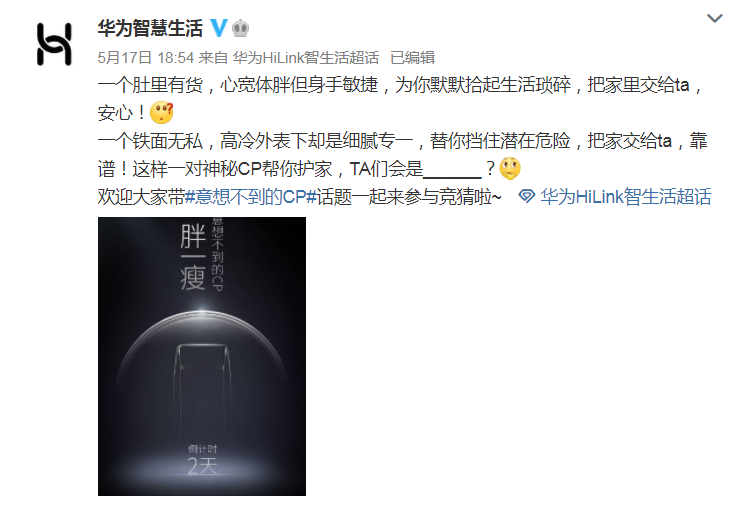Open the #意想不到的CP# hashtag topic
The width and height of the screenshot is (748, 505).
251,196
